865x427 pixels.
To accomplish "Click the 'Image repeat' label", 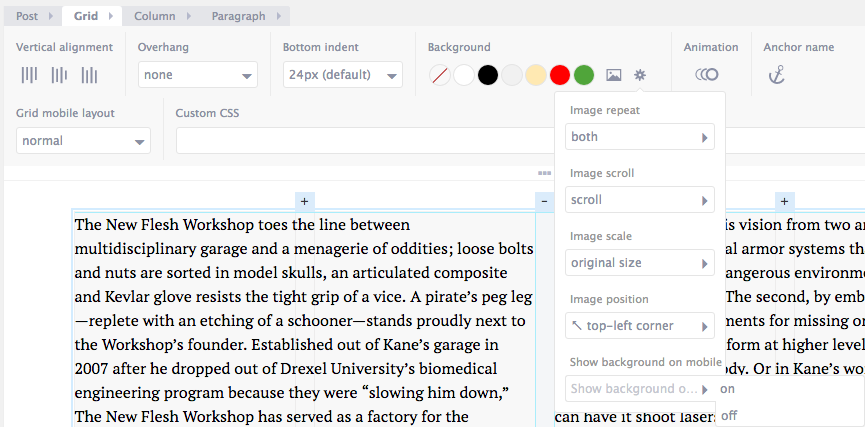I will coord(605,110).
